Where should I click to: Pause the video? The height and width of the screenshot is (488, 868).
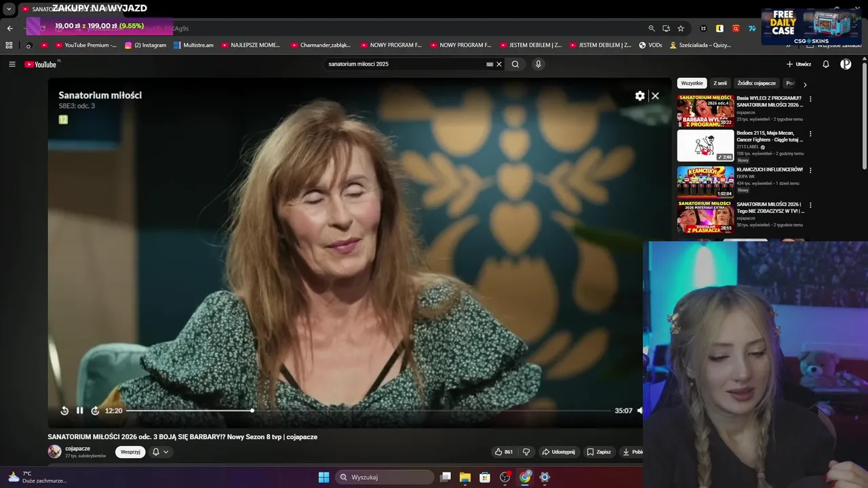point(80,411)
